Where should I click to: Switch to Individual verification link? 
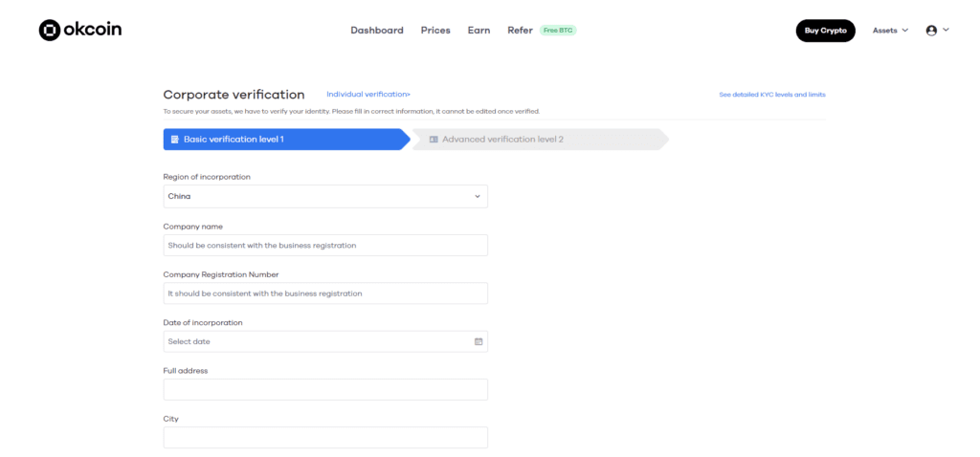coord(368,95)
